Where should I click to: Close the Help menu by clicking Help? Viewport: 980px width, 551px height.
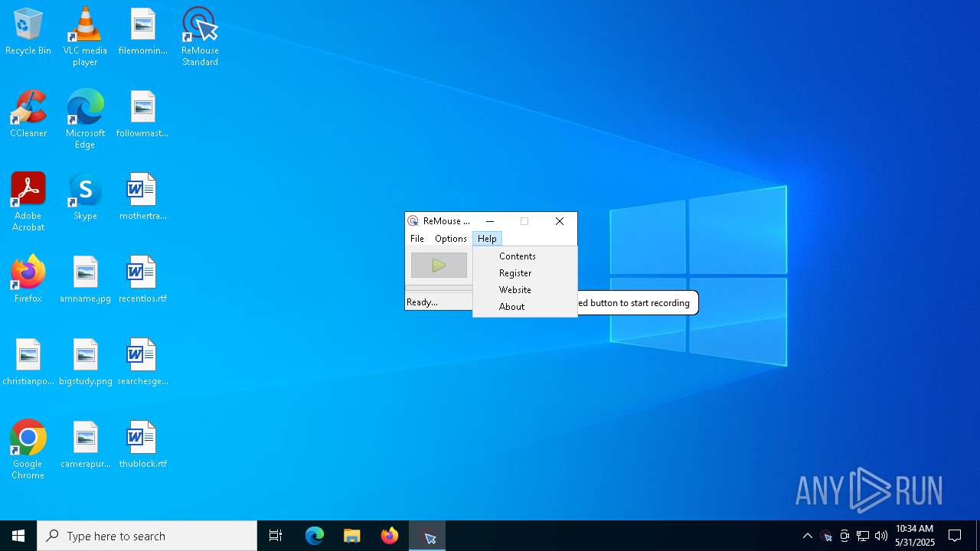[x=487, y=239]
